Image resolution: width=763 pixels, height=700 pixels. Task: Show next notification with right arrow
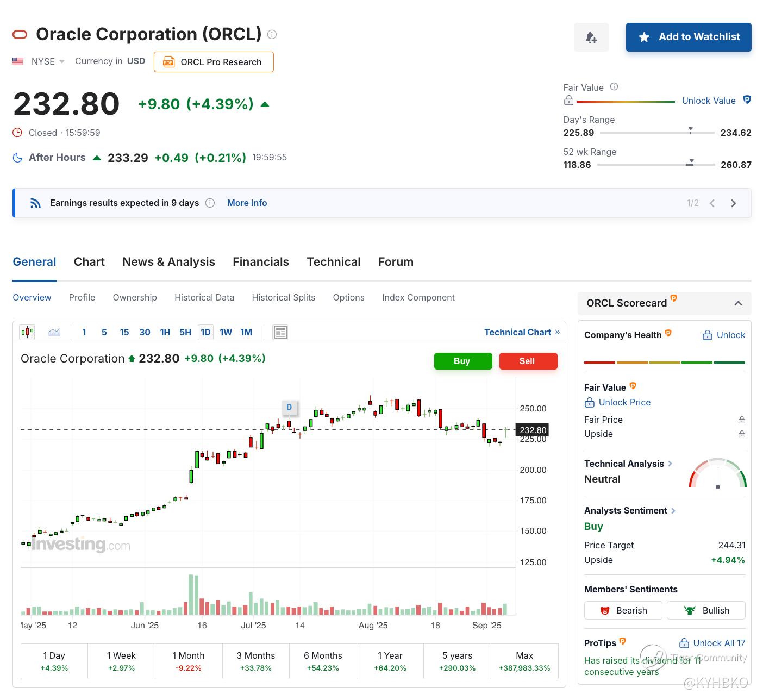(733, 203)
